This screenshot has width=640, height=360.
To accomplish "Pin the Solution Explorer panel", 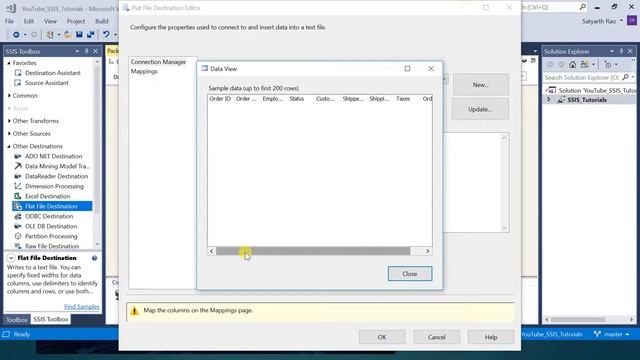I will click(621, 51).
